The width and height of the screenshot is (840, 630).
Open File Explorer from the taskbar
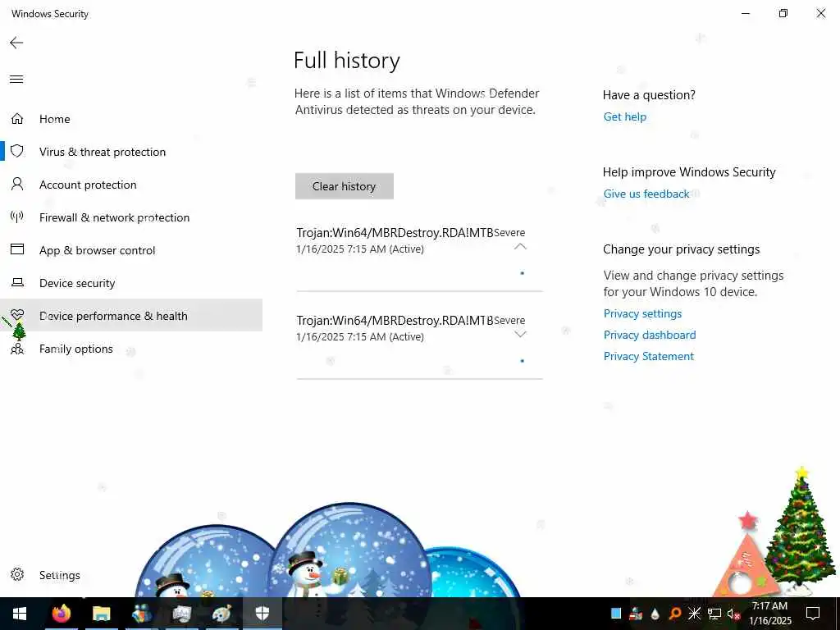tap(101, 614)
